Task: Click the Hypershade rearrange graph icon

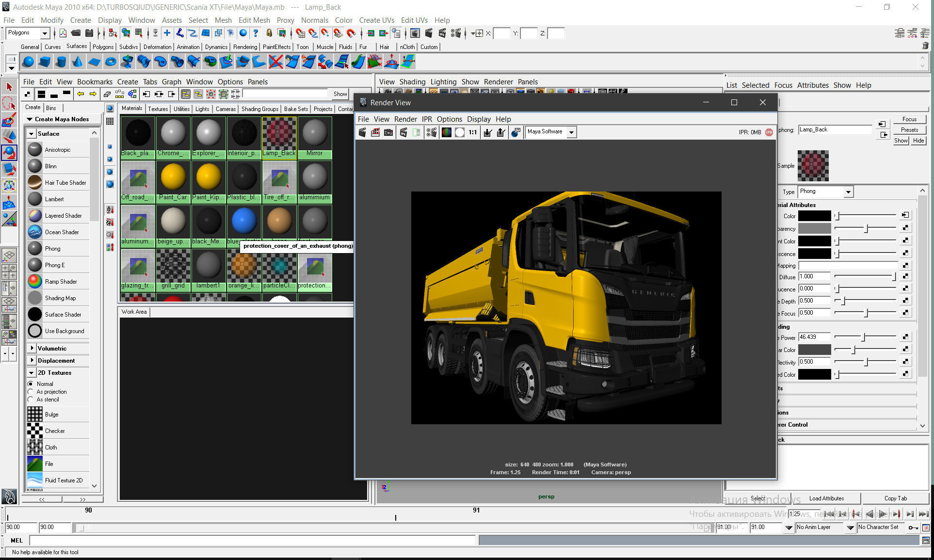Action: [120, 94]
